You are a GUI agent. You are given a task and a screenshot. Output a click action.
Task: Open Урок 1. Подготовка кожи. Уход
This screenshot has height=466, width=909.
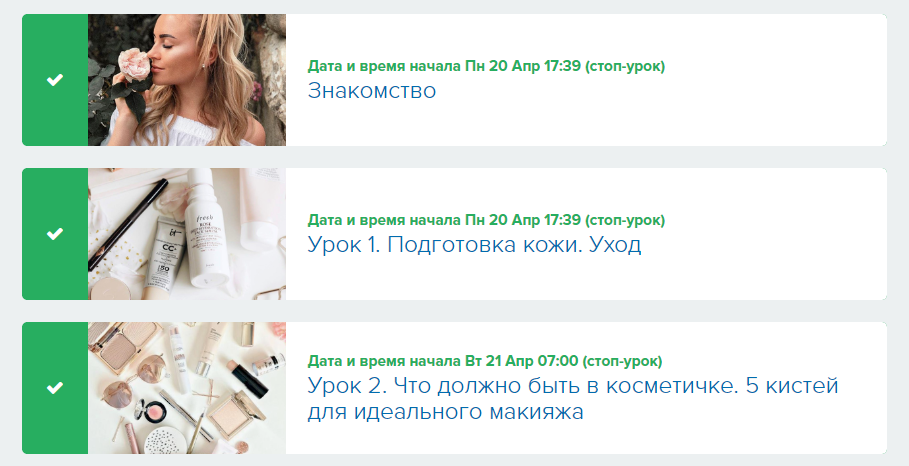point(474,245)
